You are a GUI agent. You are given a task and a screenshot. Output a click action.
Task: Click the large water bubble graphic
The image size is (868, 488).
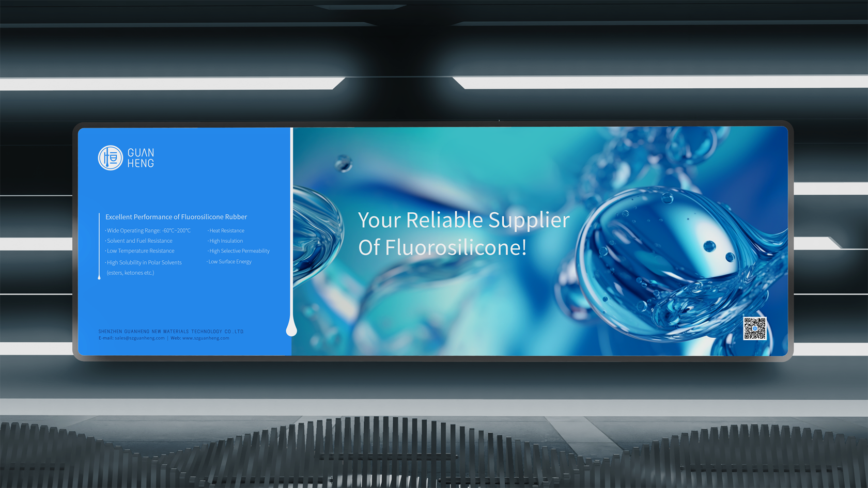[x=677, y=263]
